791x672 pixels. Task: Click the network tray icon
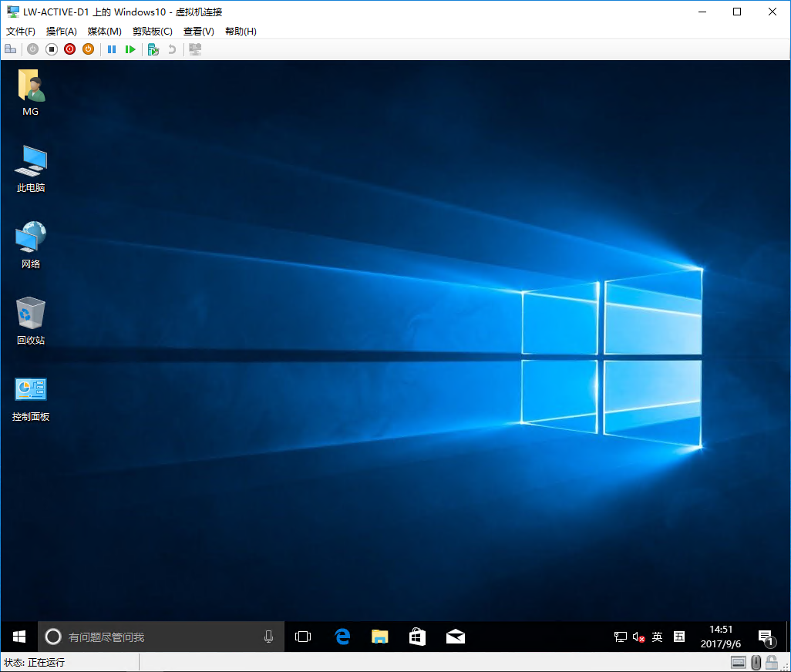[620, 637]
